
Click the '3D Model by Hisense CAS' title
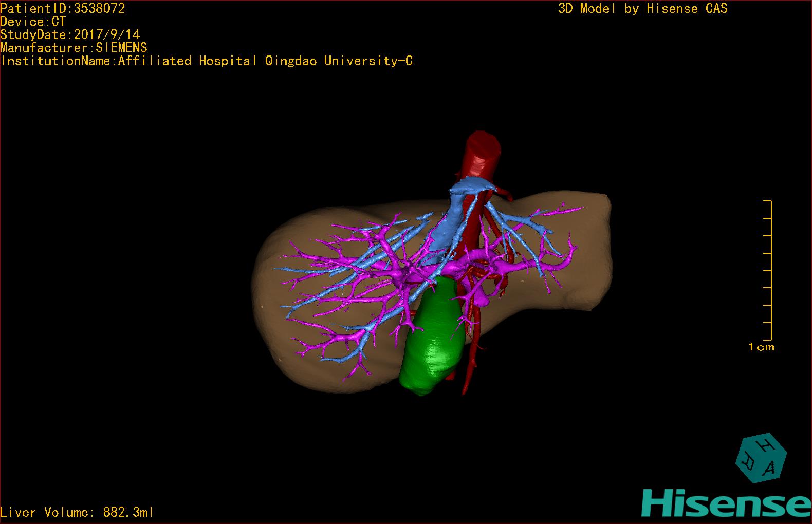click(643, 9)
